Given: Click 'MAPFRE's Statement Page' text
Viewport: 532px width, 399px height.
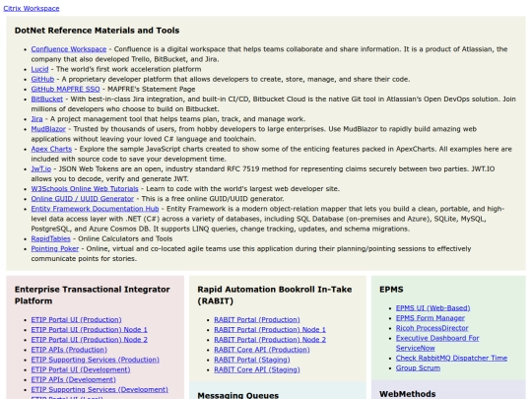Looking at the screenshot, I should click(152, 90).
